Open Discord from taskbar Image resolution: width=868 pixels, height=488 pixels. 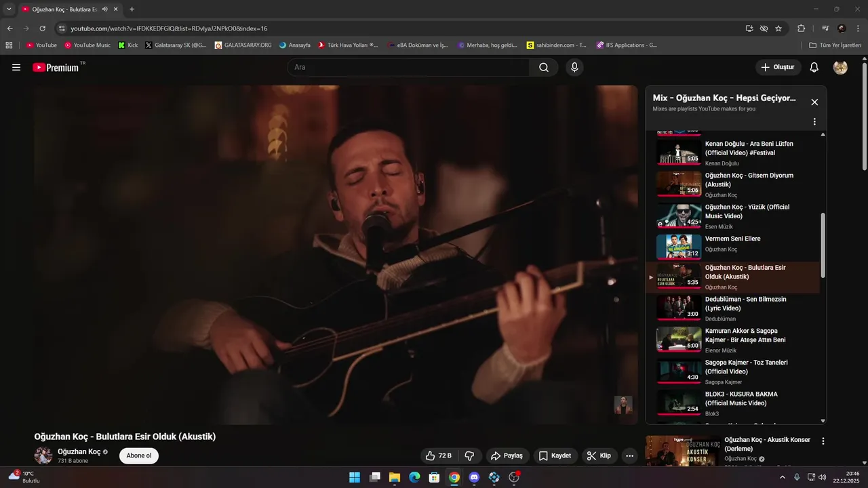(x=474, y=477)
